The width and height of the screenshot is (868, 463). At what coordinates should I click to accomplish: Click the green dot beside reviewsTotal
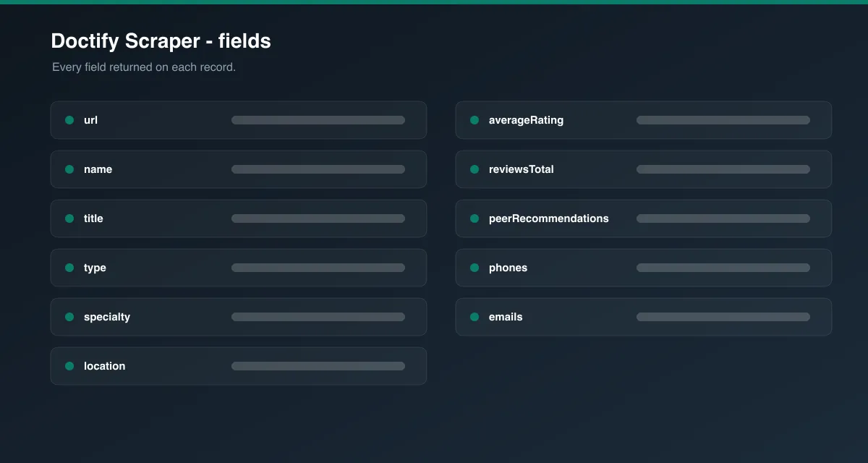click(x=475, y=169)
